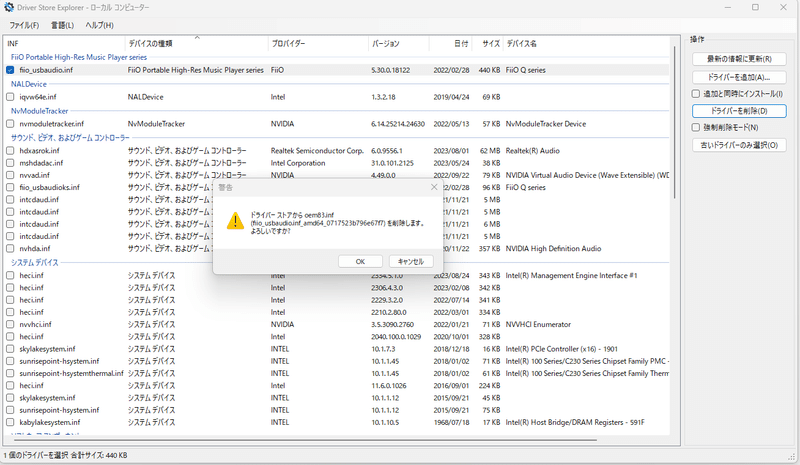Click NvModuleTracker Device name cell
Image resolution: width=800 pixels, height=465 pixels.
point(545,124)
